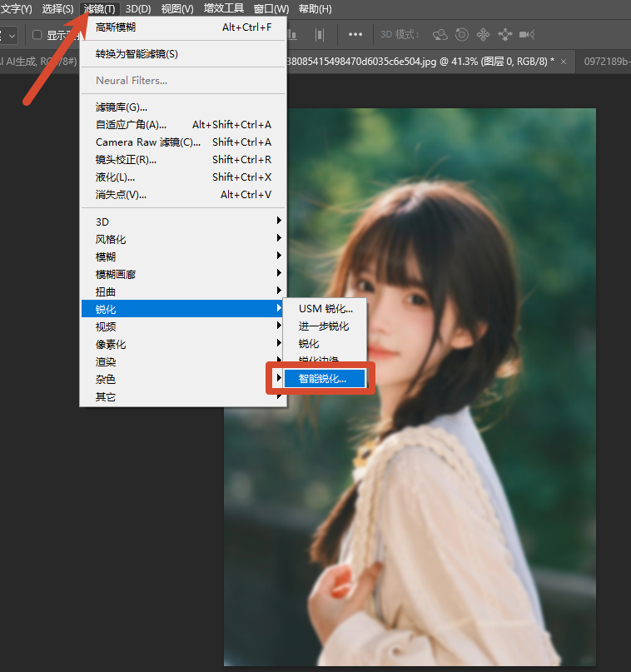Switch to the AI生成 document tab

[40, 62]
